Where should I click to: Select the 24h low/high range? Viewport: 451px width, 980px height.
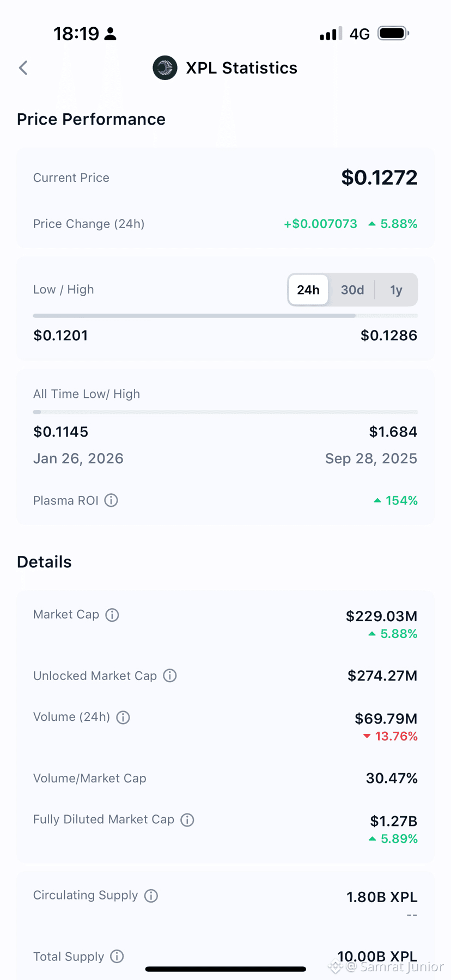click(x=308, y=290)
